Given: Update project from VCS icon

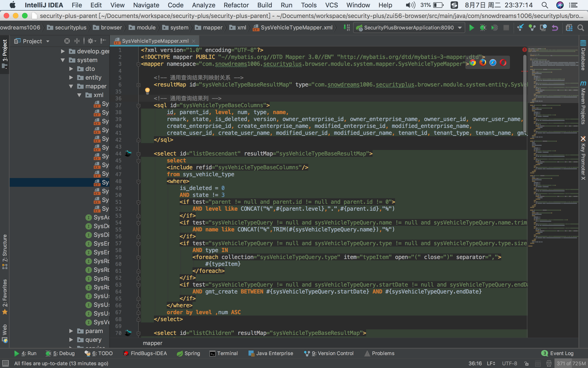Looking at the screenshot, I should pyautogui.click(x=520, y=28).
